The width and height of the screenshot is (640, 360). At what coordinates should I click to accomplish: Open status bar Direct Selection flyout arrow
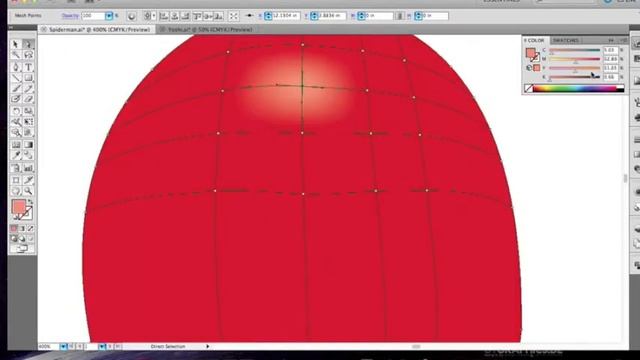click(x=208, y=347)
